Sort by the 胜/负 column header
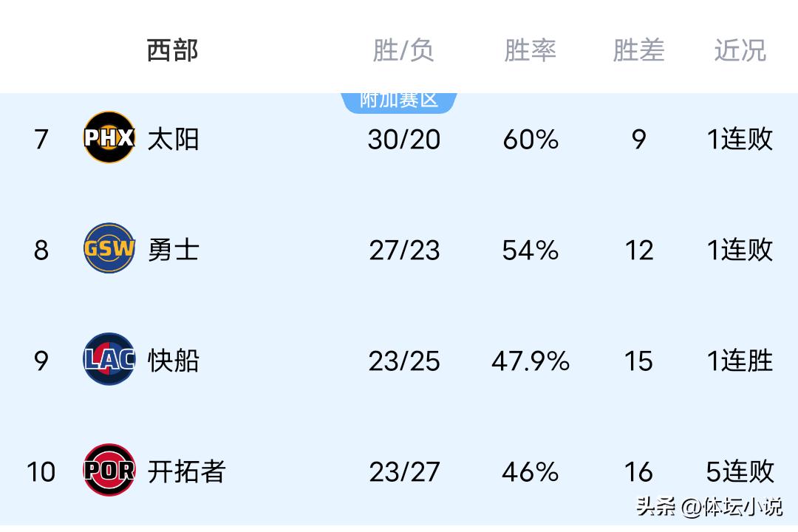Viewport: 798px width, 532px height. pos(403,50)
